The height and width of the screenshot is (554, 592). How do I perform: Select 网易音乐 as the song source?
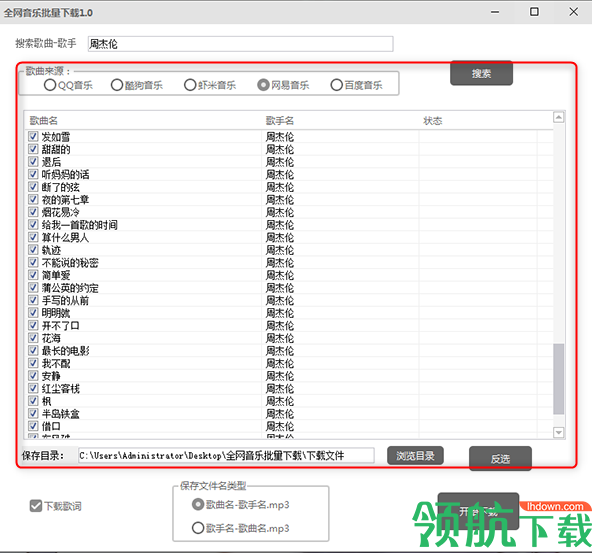click(263, 85)
